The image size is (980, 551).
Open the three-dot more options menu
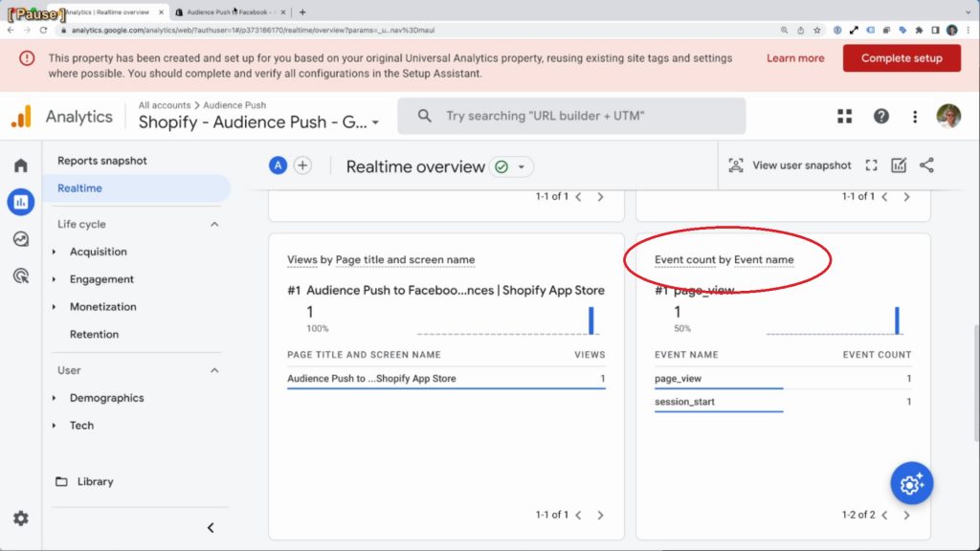coord(915,116)
